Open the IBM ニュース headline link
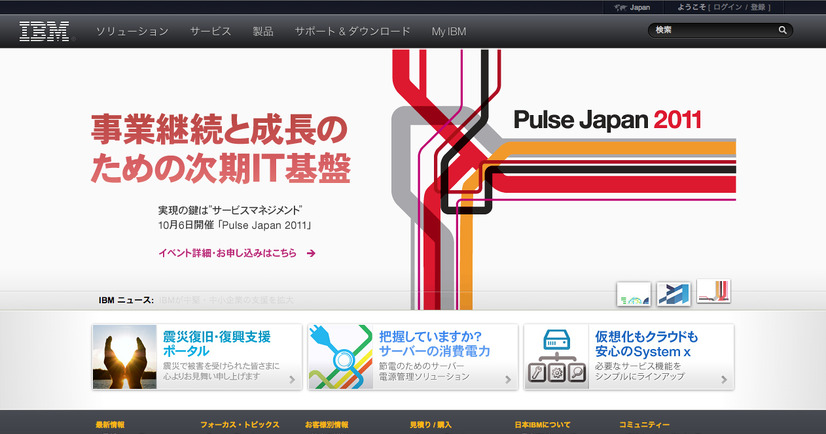Screen dimensions: 826x434 (226, 300)
